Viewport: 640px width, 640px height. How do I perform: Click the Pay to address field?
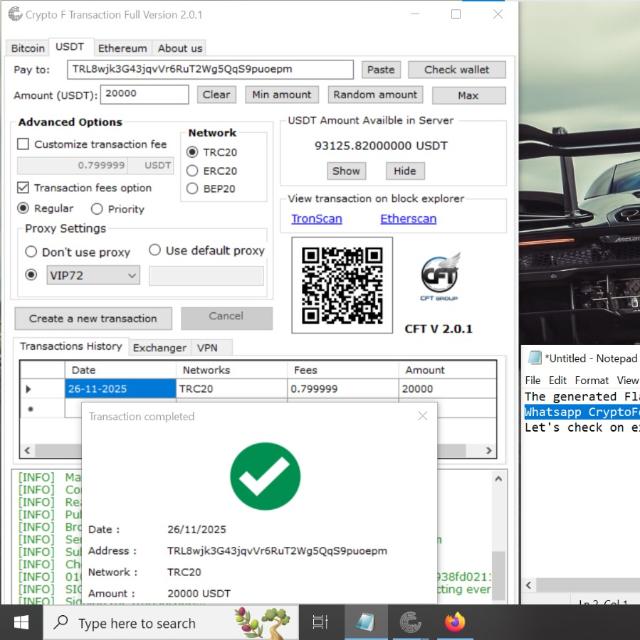pos(210,69)
